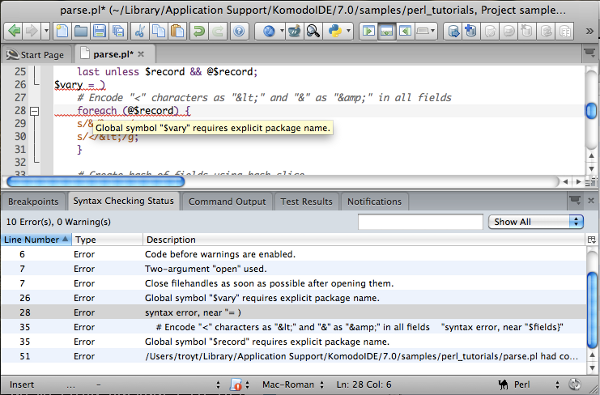Toggle the bottom pane visibility

[386, 31]
